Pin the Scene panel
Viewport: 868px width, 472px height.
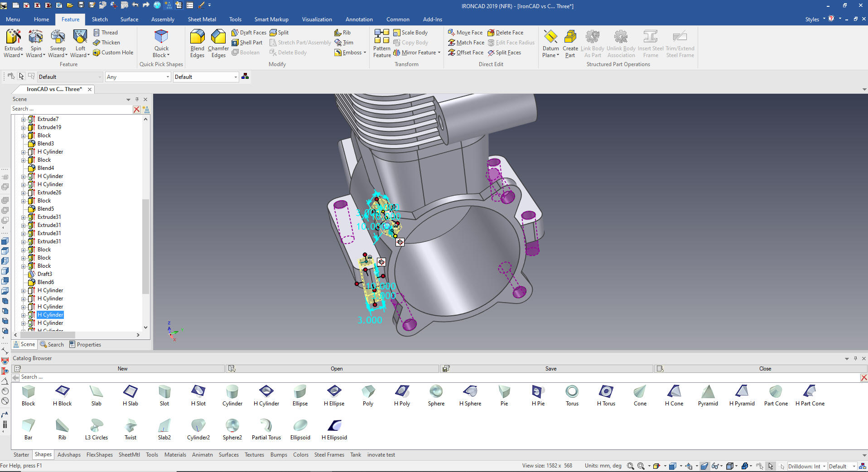(137, 99)
